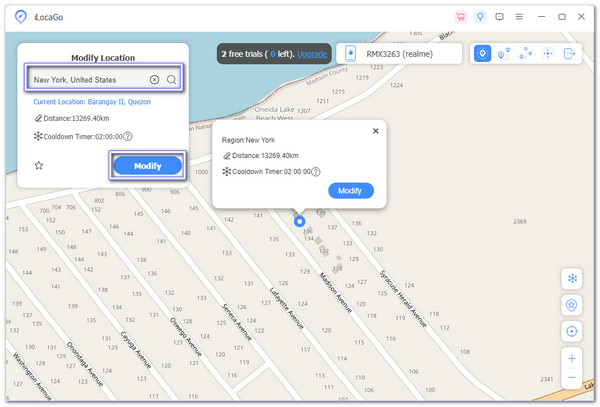The width and height of the screenshot is (600, 407).
Task: Open the feedback chat icon in title bar
Action: 499,17
